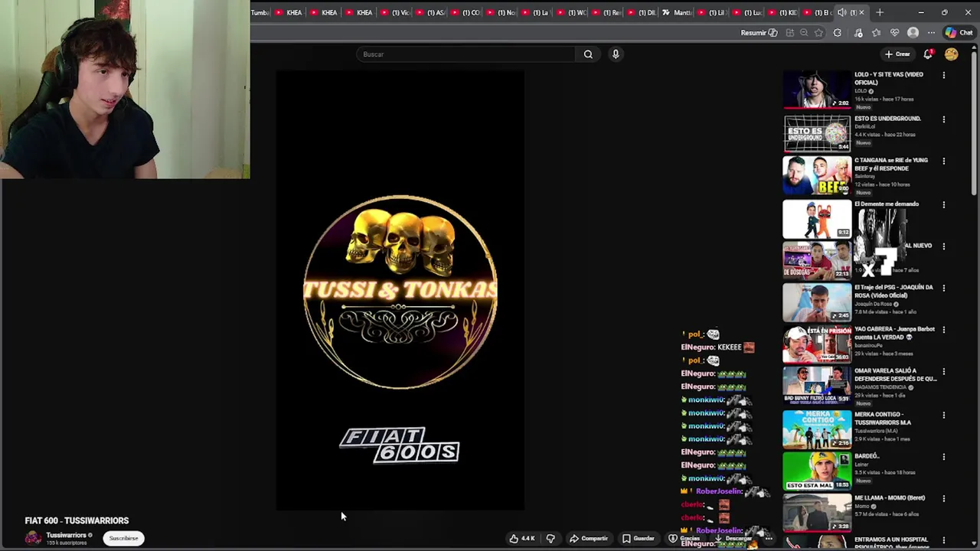Image resolution: width=980 pixels, height=551 pixels.
Task: Click the TUSSI & TONKAS video player
Action: [400, 290]
